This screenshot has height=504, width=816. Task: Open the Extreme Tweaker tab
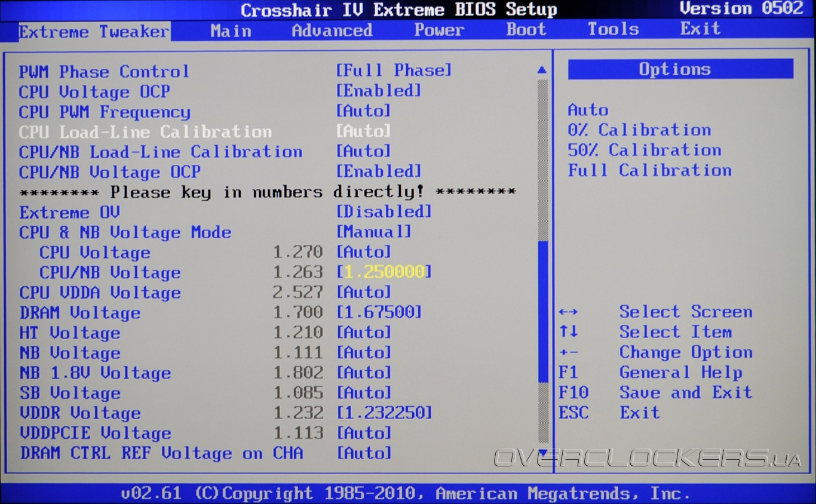[94, 32]
